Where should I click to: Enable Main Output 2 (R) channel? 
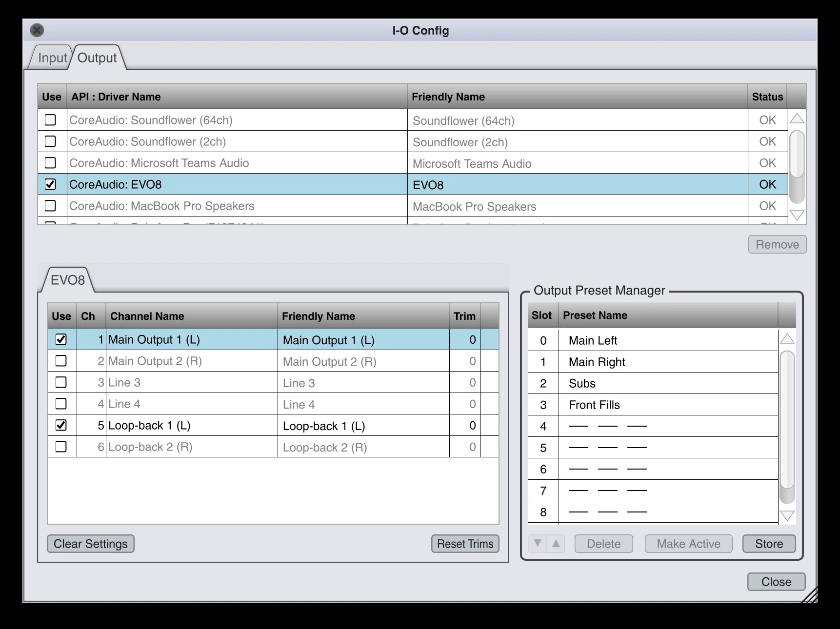(61, 361)
